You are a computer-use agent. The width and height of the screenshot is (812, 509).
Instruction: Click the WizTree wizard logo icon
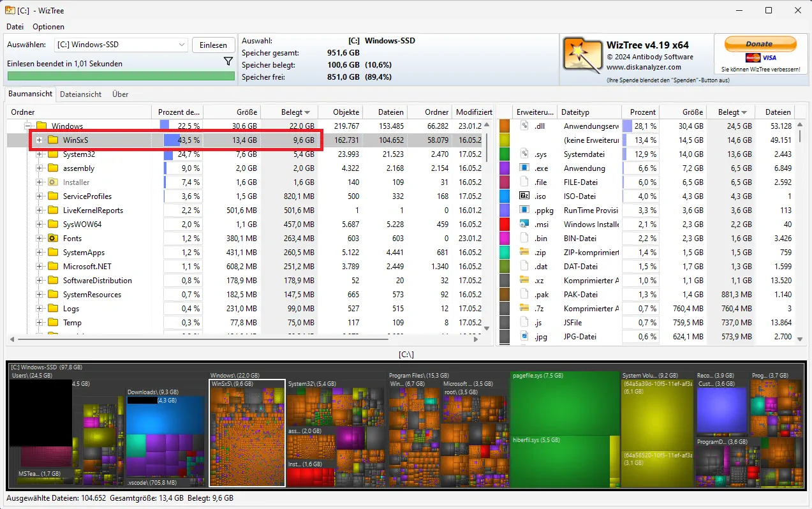click(583, 54)
